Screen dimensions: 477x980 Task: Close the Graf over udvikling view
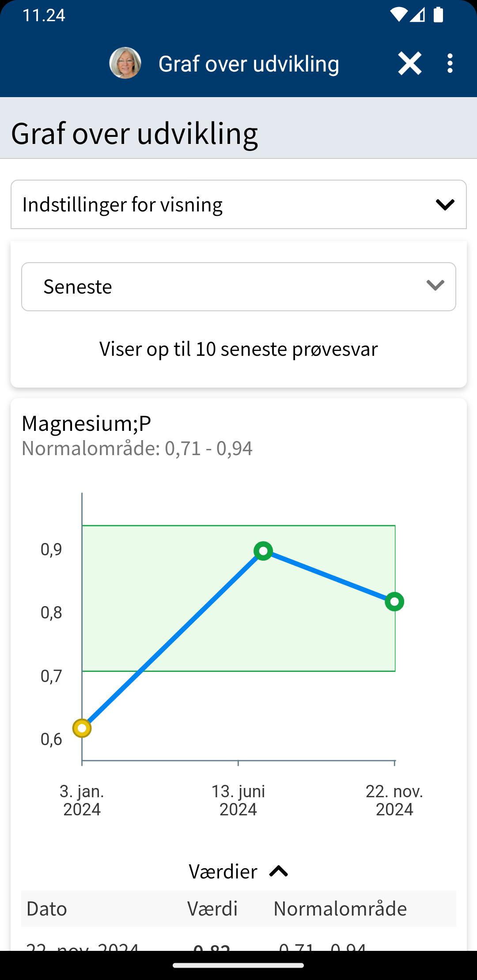[x=409, y=64]
